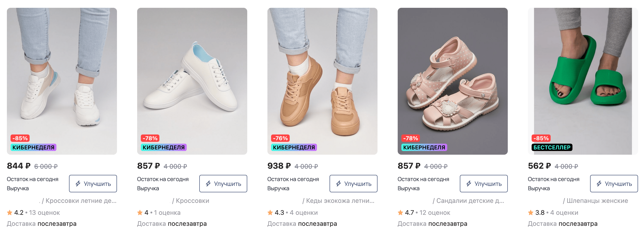The image size is (644, 235).
Task: Click the star icon beside the 4.2 rating
Action: click(10, 213)
